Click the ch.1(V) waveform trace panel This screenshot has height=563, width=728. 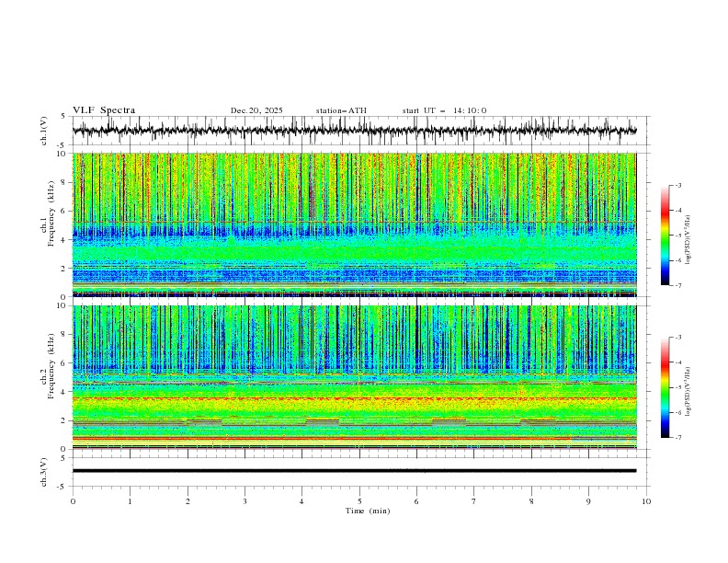pos(358,131)
